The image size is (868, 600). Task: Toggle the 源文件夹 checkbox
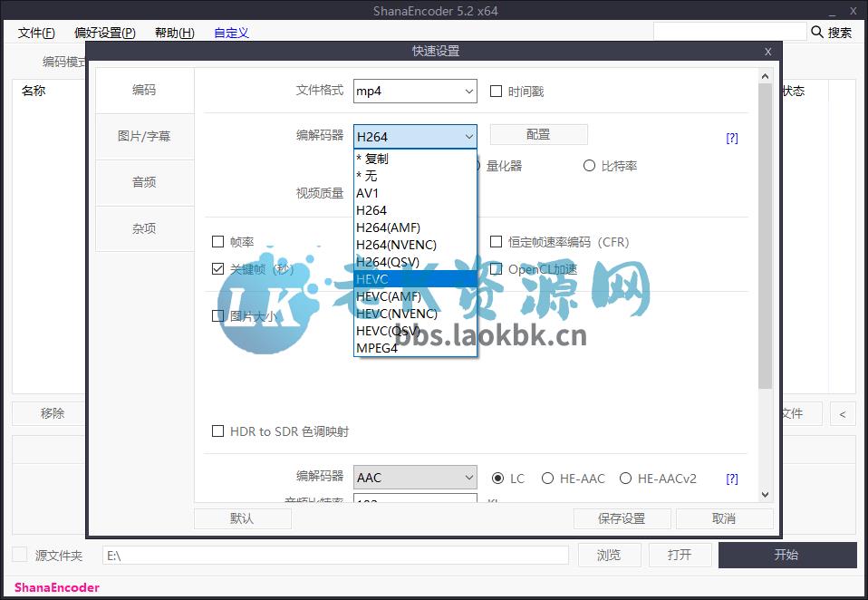(20, 555)
